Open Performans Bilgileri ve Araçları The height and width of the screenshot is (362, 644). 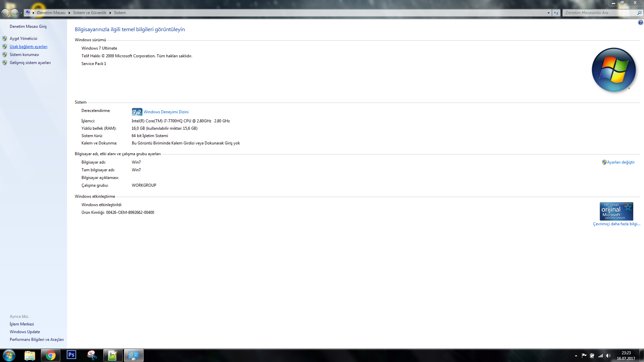tap(37, 340)
